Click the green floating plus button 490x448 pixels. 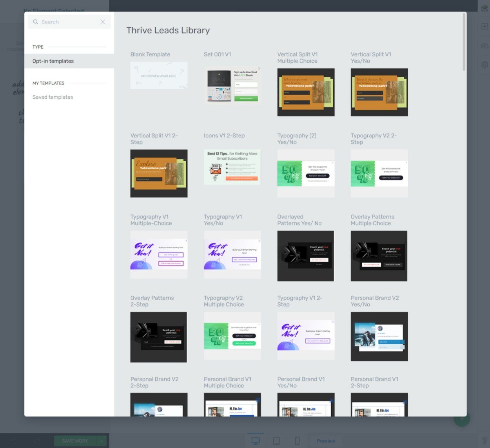462,419
